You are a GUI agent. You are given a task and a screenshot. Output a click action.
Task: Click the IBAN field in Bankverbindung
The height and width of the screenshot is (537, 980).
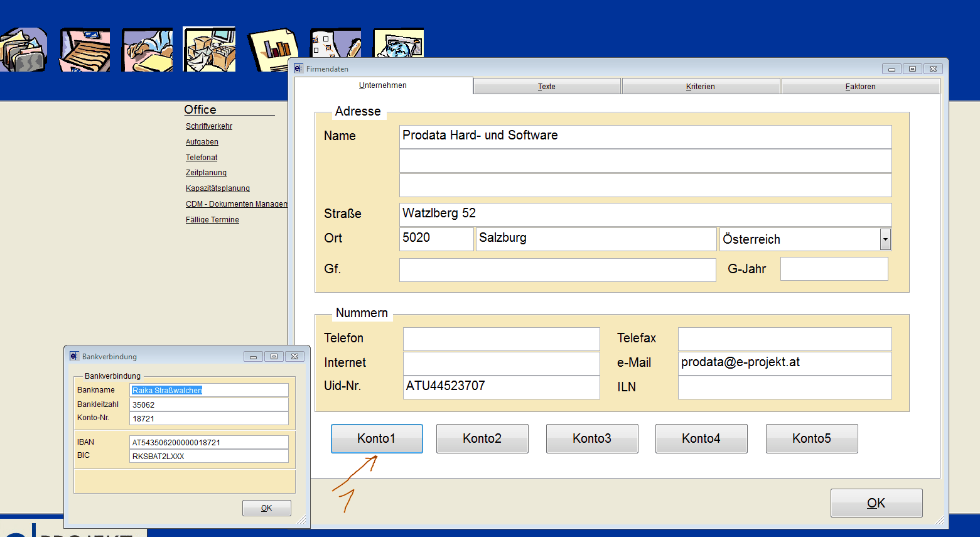click(209, 442)
